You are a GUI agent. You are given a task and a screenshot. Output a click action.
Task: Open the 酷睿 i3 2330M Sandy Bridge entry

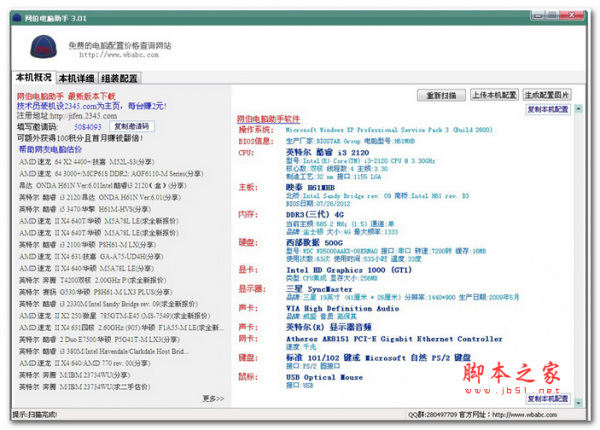[x=108, y=304]
